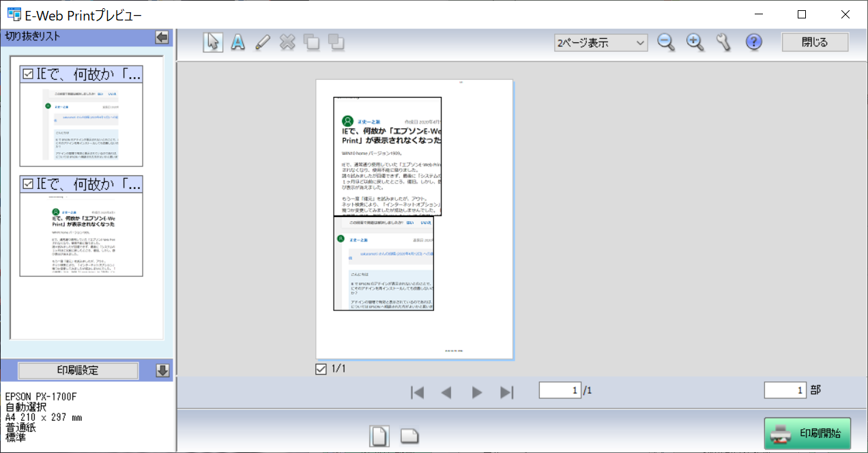Toggle the 1/1 page checkbox
Image resolution: width=868 pixels, height=453 pixels.
[321, 369]
